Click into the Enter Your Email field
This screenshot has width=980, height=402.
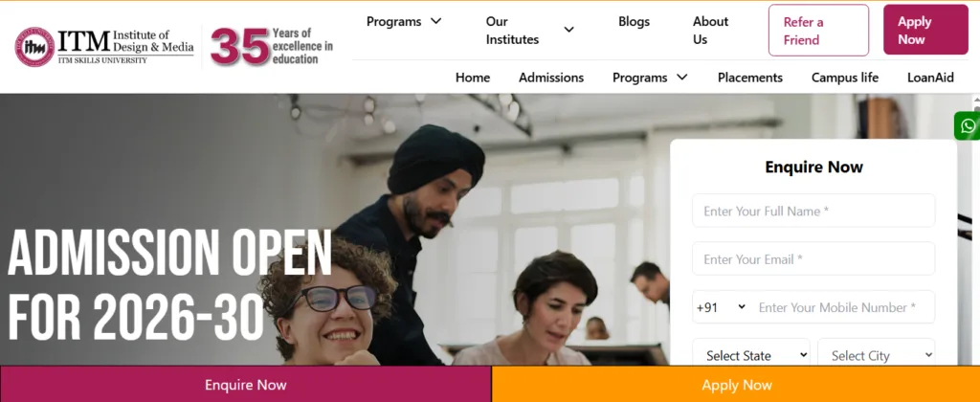click(813, 258)
